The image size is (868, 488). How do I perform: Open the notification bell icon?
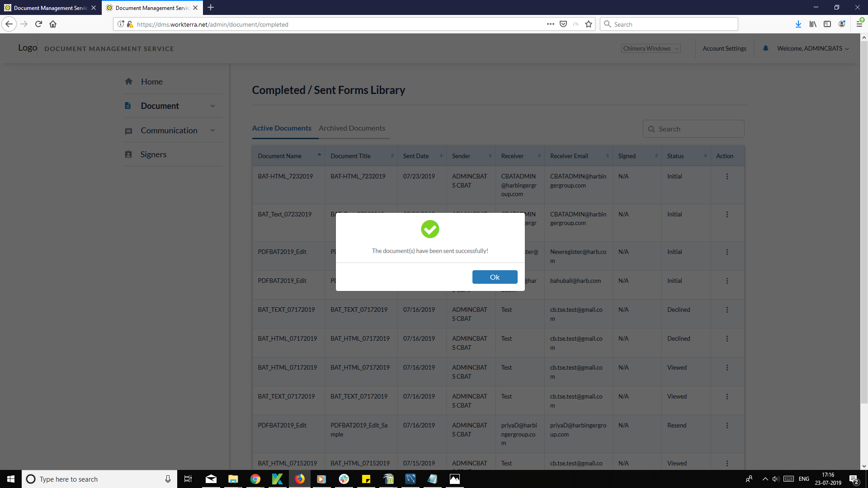coord(766,48)
